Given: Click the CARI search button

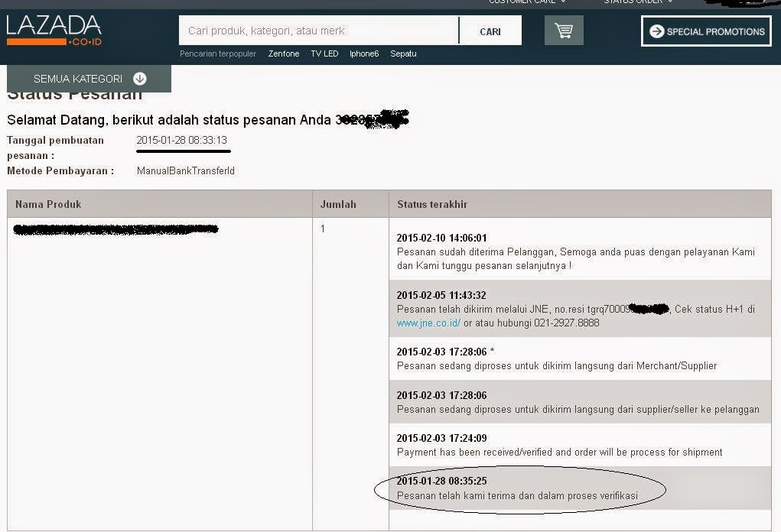Looking at the screenshot, I should [490, 31].
